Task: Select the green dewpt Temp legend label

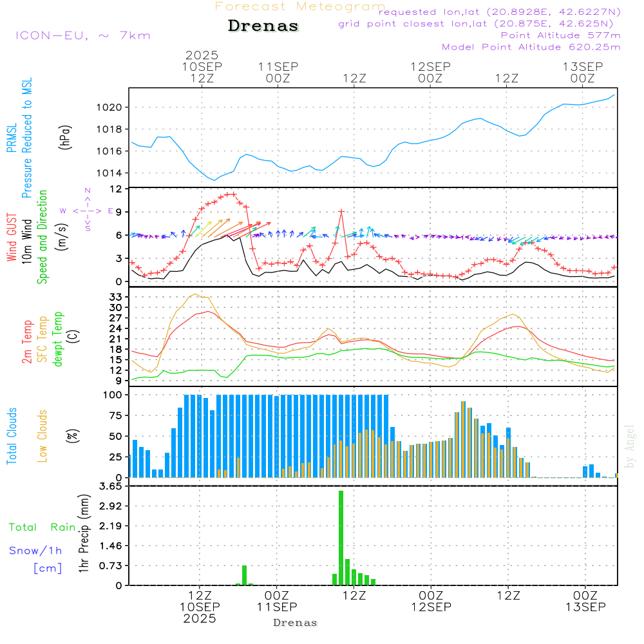Action: point(58,339)
